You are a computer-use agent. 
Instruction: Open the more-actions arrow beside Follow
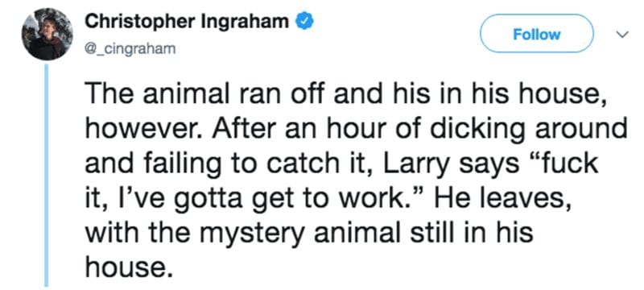pos(622,35)
